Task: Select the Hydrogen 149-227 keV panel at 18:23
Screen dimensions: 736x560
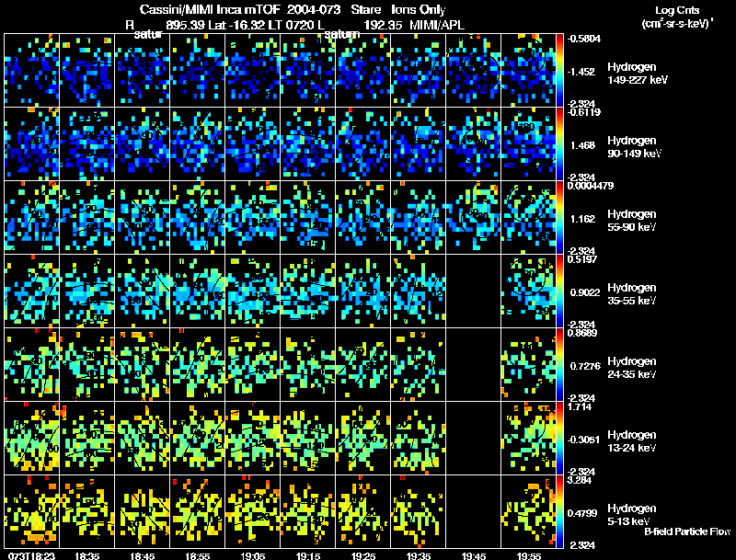Action: tap(31, 71)
